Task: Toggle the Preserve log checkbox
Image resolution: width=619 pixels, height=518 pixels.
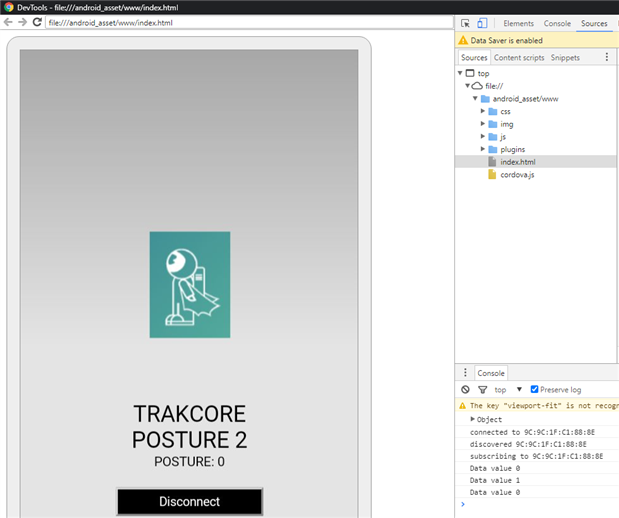Action: click(535, 389)
